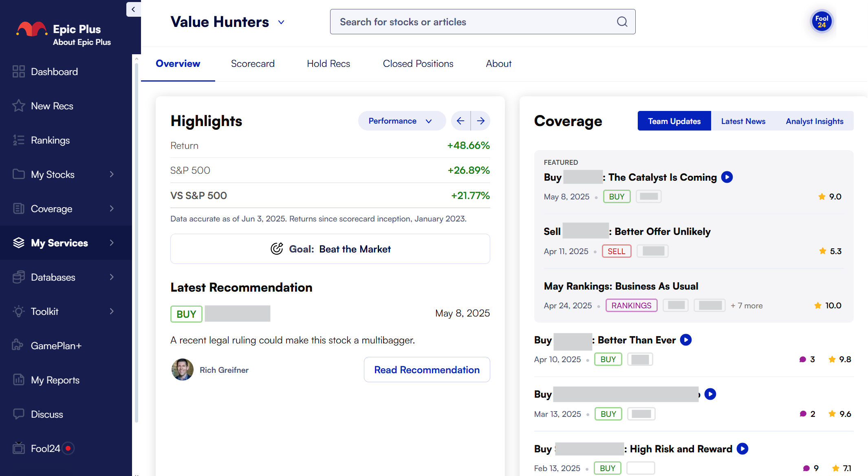This screenshot has height=476, width=868.
Task: Open the Toolkit section icon
Action: tap(19, 311)
